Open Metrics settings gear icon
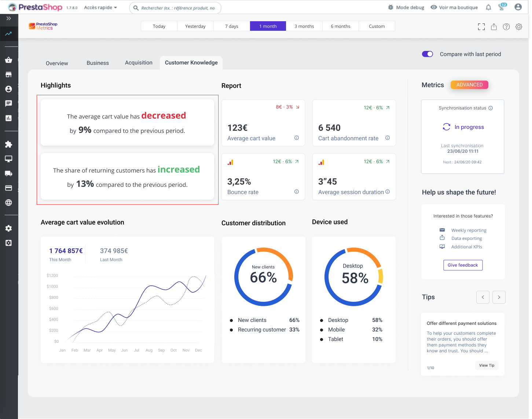This screenshot has height=419, width=532. pos(519,27)
